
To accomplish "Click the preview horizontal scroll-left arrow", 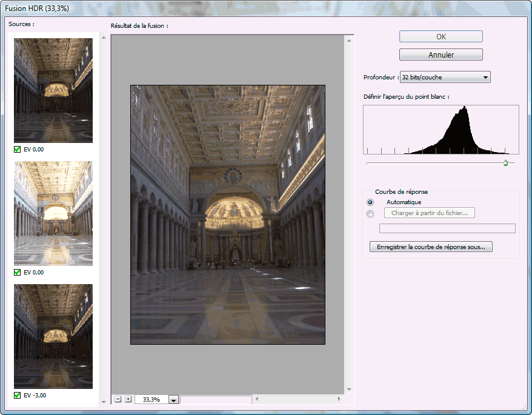I will pyautogui.click(x=257, y=399).
